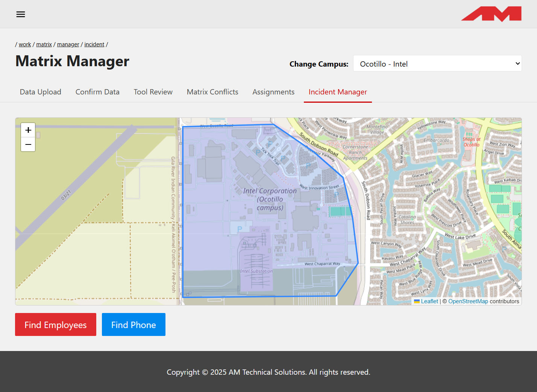
Task: Open the Leaflet attribution link
Action: 429,301
